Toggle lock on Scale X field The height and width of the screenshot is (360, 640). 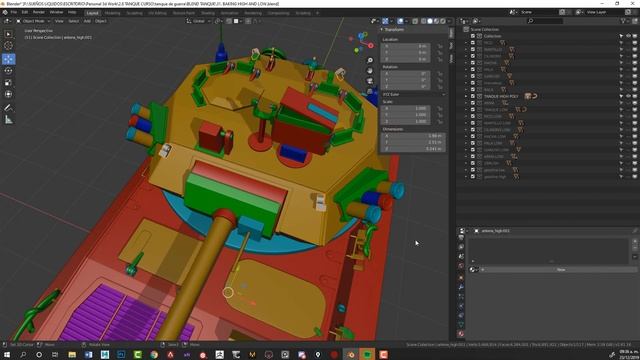coord(440,109)
